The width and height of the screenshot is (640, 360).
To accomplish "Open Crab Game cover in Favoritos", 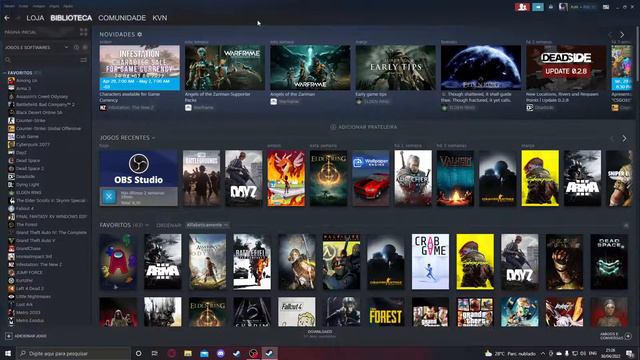I will coord(430,262).
